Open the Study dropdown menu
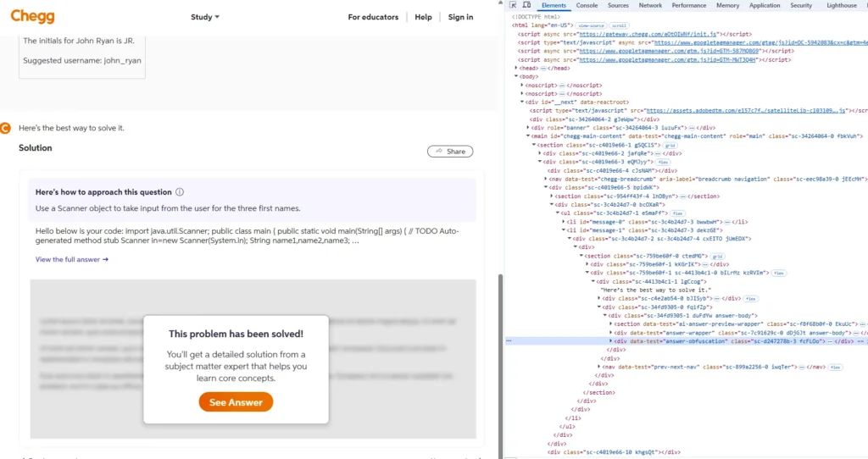 (x=205, y=17)
